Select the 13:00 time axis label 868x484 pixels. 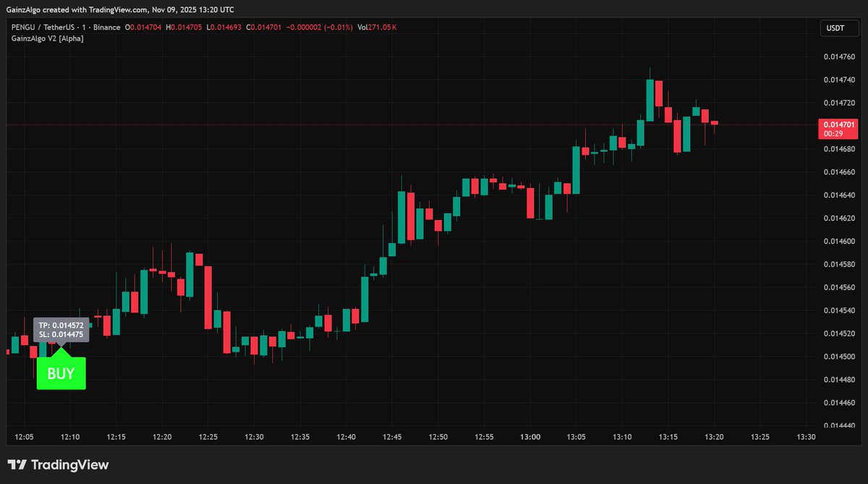click(529, 436)
